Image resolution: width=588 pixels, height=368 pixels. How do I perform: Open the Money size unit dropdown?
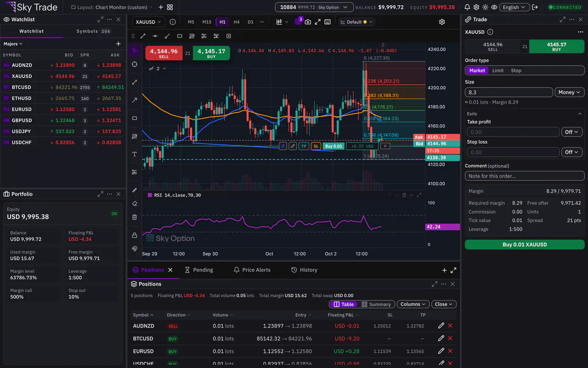[x=570, y=92]
